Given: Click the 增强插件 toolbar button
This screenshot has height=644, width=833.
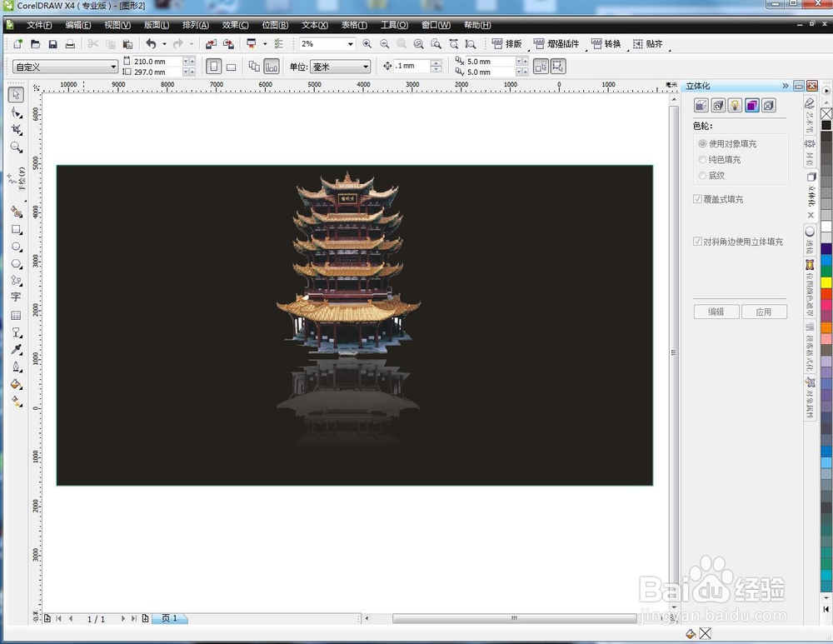Looking at the screenshot, I should click(x=556, y=44).
